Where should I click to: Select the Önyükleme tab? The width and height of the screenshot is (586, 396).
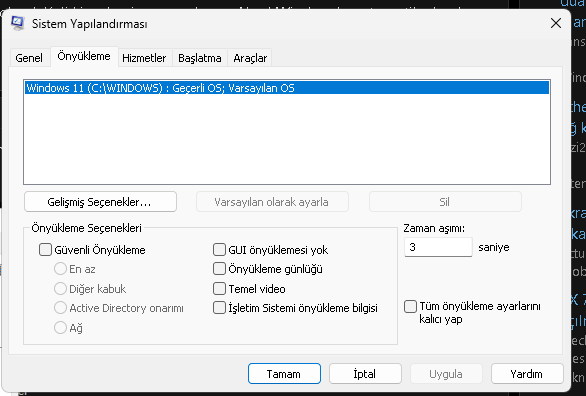click(84, 56)
